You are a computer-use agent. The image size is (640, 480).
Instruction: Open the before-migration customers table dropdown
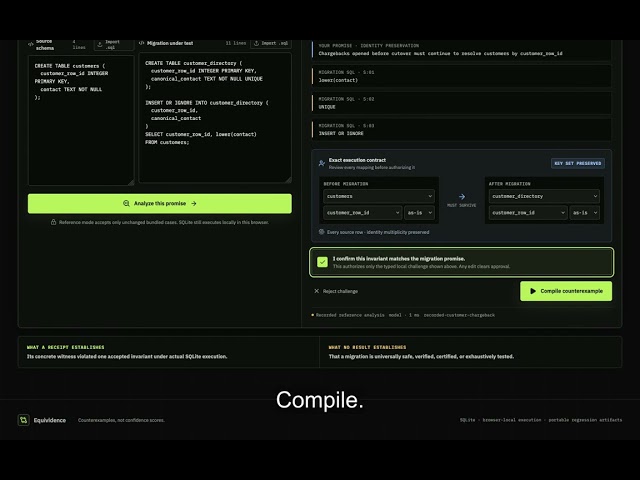pos(379,196)
